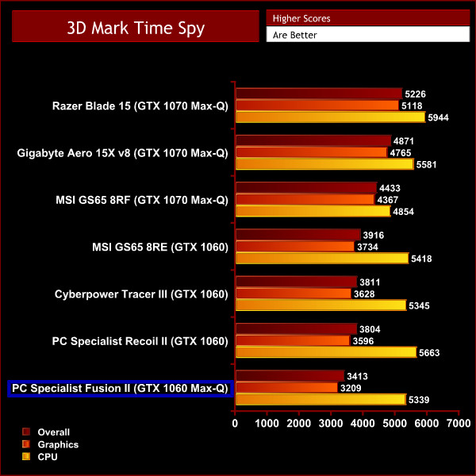Select the PC Specialist Recoil II label
This screenshot has width=476, height=476.
point(140,341)
